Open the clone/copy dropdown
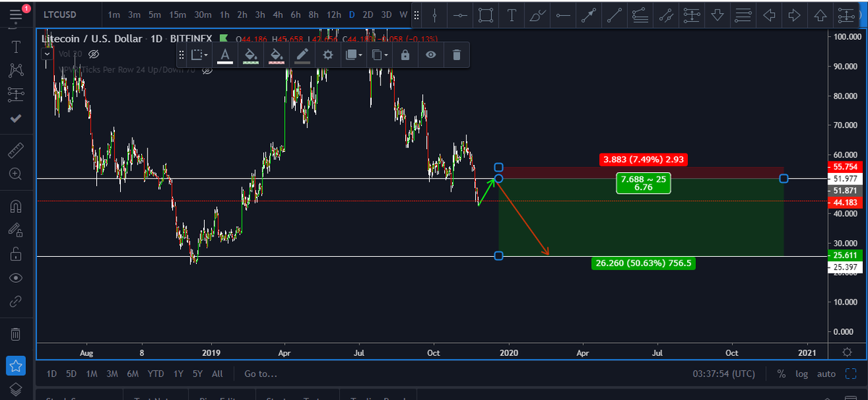The height and width of the screenshot is (400, 868). click(x=379, y=54)
